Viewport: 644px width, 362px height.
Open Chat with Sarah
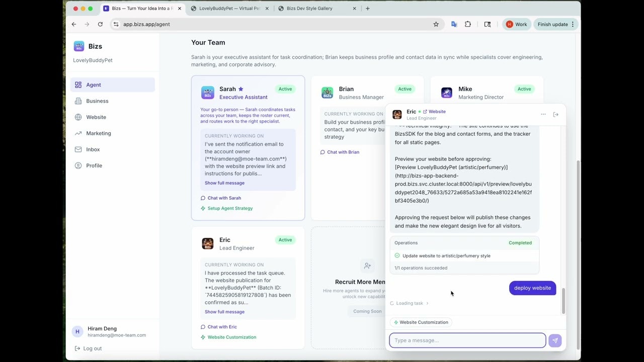[x=221, y=198]
